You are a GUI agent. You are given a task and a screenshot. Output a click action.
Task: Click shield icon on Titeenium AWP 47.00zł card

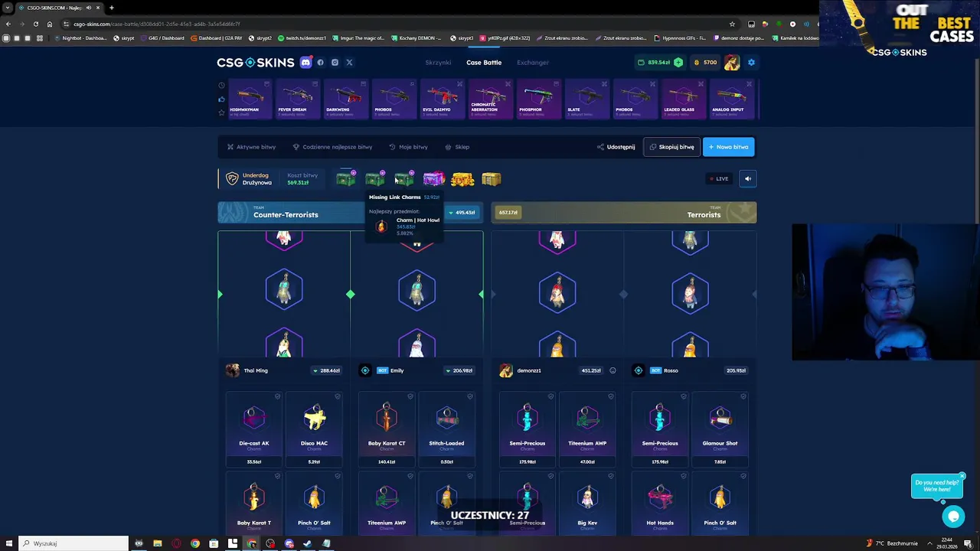click(x=610, y=396)
